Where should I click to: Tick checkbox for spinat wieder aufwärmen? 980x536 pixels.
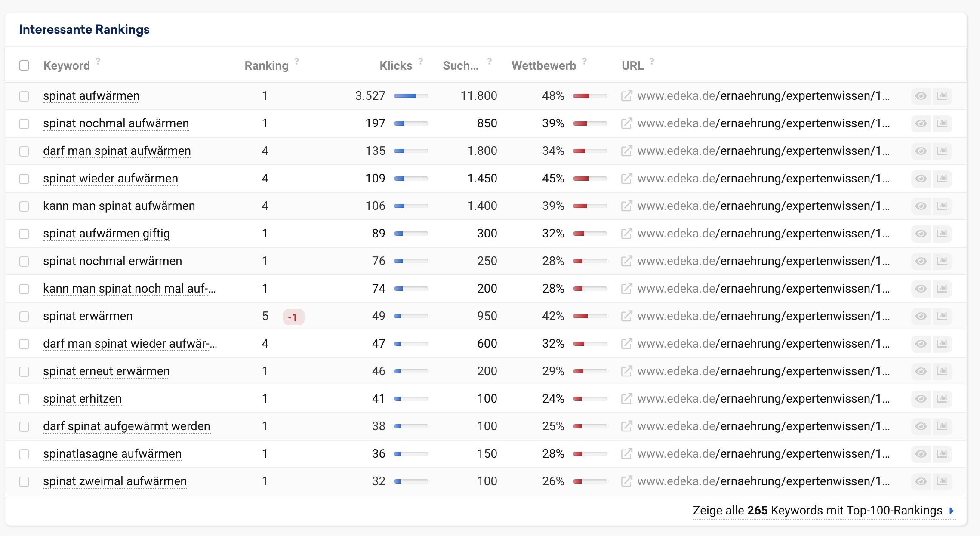[24, 179]
